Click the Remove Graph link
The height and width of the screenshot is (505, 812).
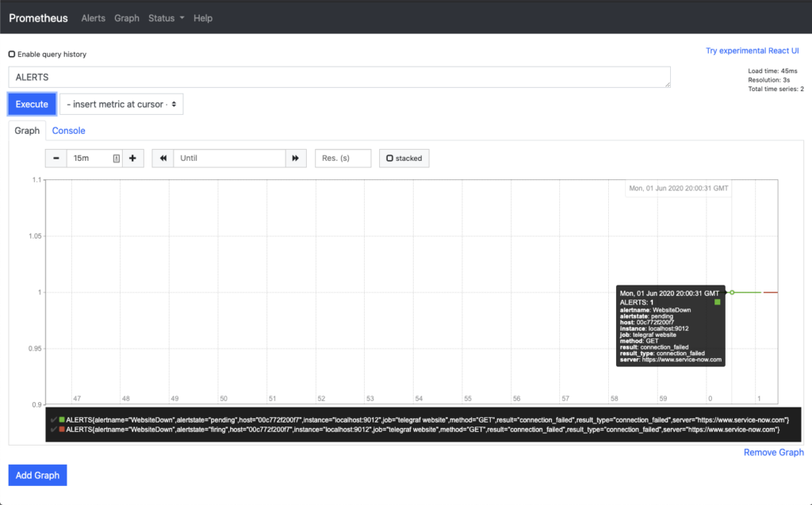774,452
